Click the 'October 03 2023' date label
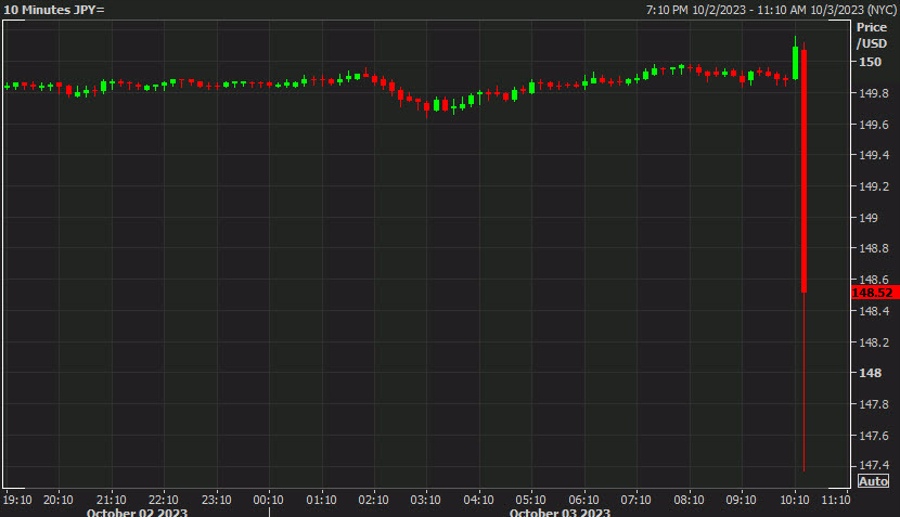Image resolution: width=900 pixels, height=517 pixels. tap(560, 512)
